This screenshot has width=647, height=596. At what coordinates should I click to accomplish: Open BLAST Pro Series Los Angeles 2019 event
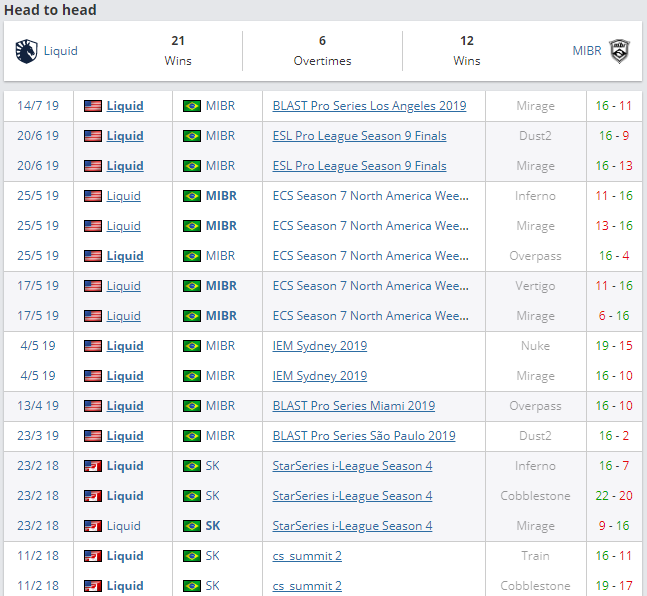[x=369, y=106]
